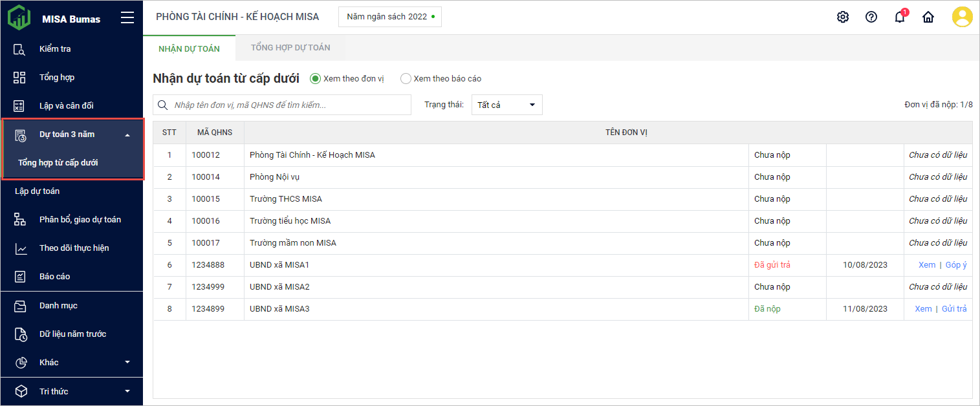The image size is (980, 406).
Task: Expand the Khác sidebar menu
Action: point(127,362)
